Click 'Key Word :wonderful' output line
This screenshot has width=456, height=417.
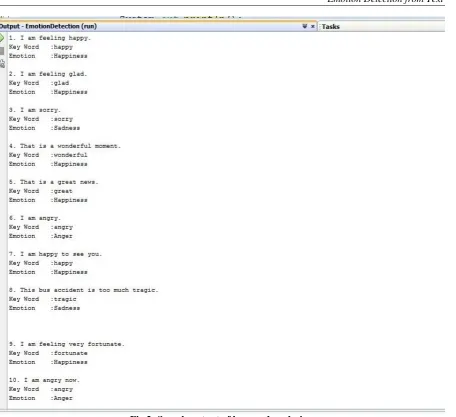tap(48, 155)
